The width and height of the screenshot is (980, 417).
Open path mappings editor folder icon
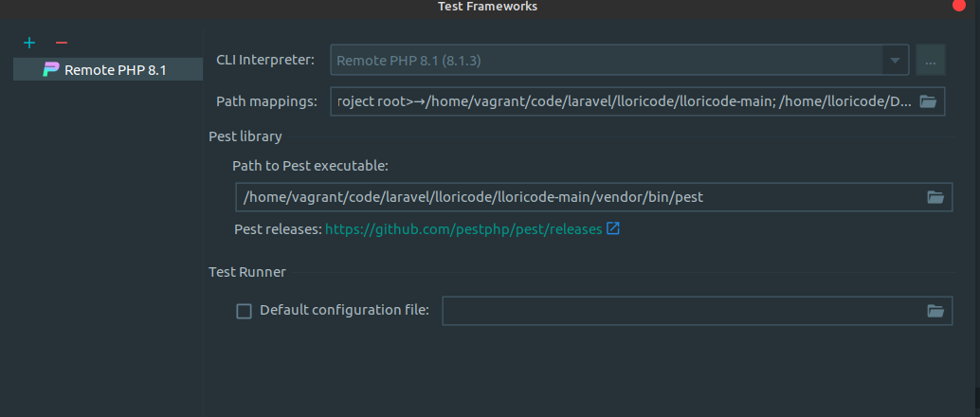click(928, 101)
